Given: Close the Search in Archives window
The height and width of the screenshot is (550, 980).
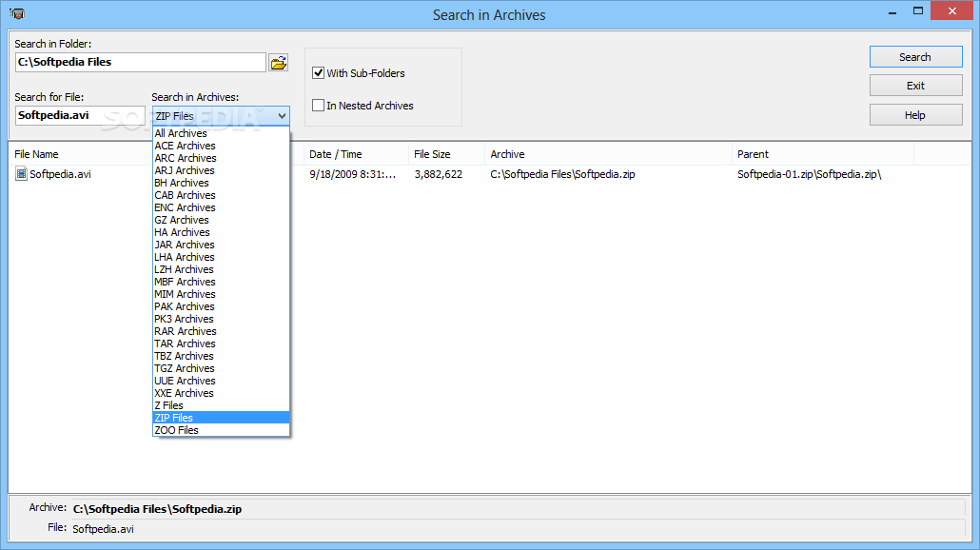Looking at the screenshot, I should (x=952, y=10).
